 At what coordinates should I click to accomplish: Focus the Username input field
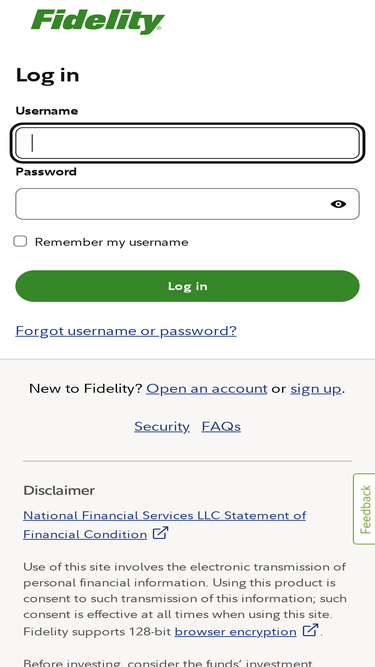click(x=188, y=143)
